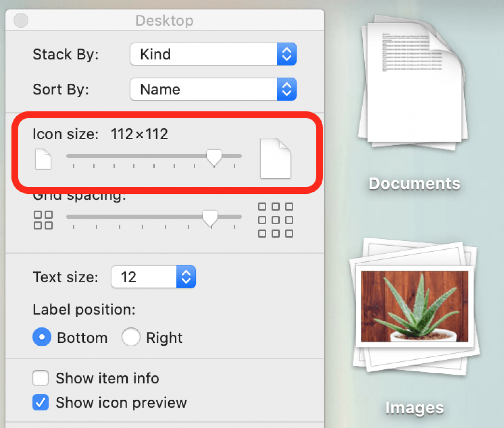
Task: Disable the Show icon preview checkbox
Action: (x=40, y=402)
